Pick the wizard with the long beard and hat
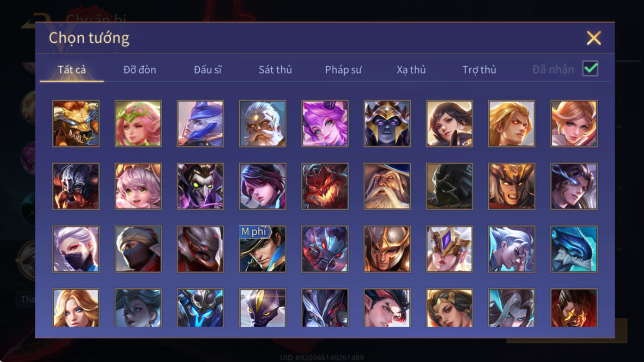The image size is (644, 362). (387, 186)
